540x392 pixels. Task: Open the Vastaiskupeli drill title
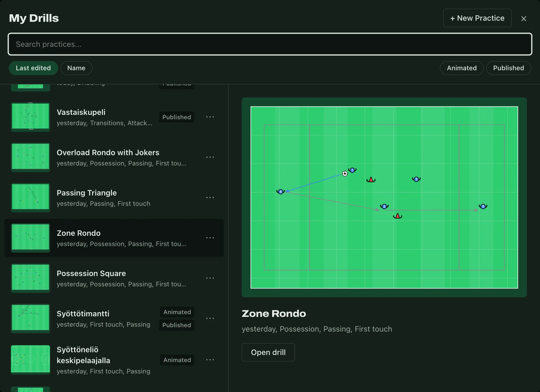(x=81, y=112)
